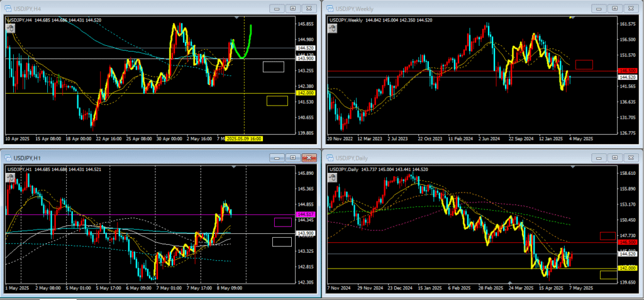Click the 144.520 price label in Weekly chart
This screenshot has width=644, height=300.
click(x=627, y=77)
